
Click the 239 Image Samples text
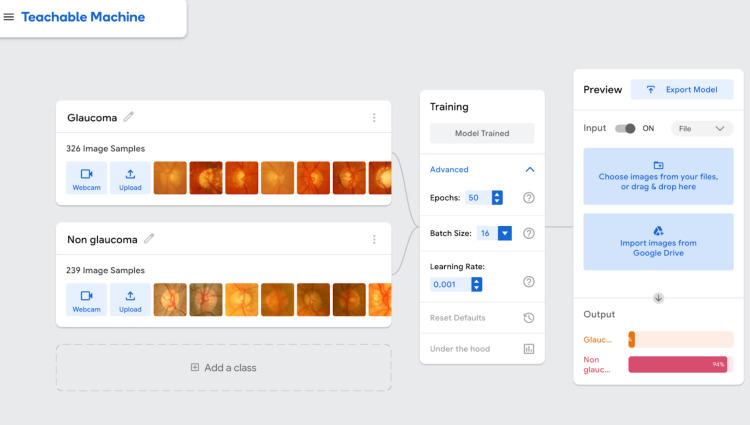pos(105,270)
